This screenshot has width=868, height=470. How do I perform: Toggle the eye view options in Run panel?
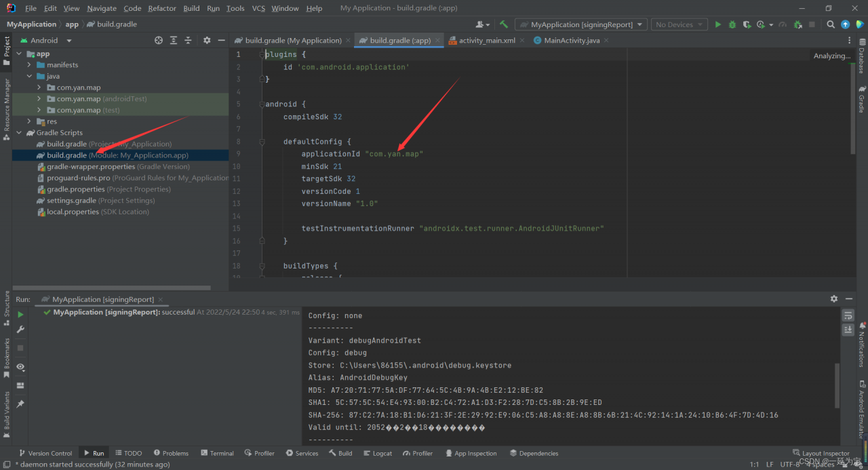point(20,367)
